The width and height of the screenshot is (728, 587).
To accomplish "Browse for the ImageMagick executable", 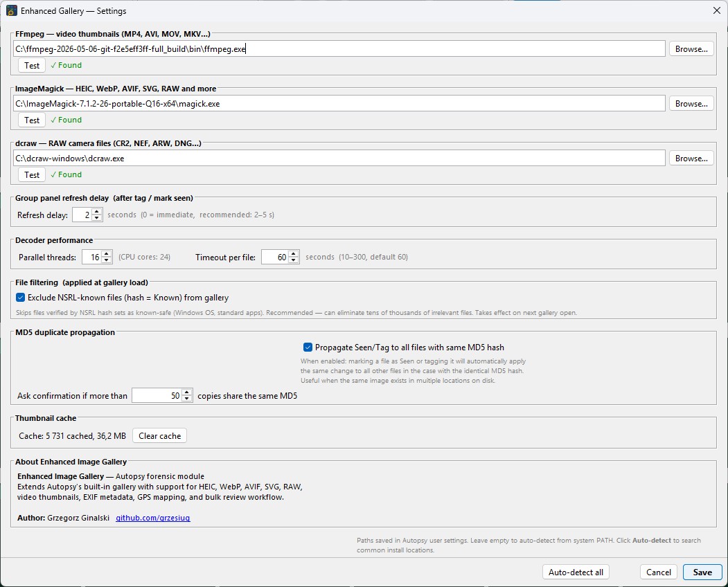I will tap(691, 103).
